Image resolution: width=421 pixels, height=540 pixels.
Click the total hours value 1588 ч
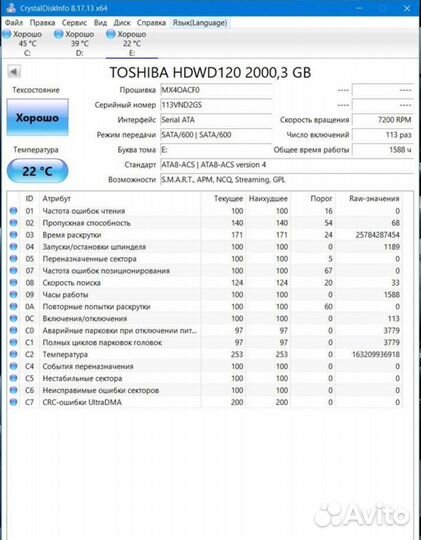[382, 150]
